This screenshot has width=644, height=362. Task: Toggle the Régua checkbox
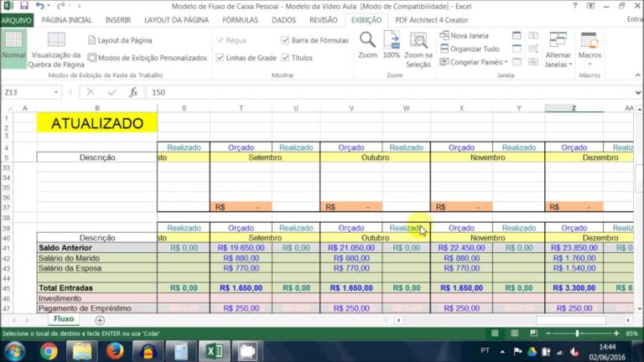pyautogui.click(x=220, y=40)
